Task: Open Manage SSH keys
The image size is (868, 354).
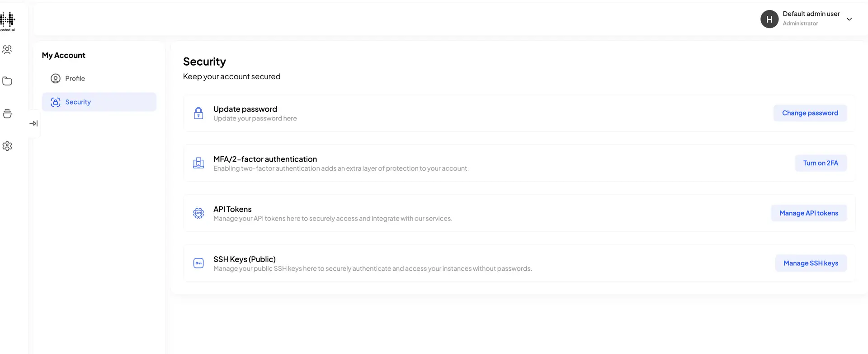Action: click(811, 263)
